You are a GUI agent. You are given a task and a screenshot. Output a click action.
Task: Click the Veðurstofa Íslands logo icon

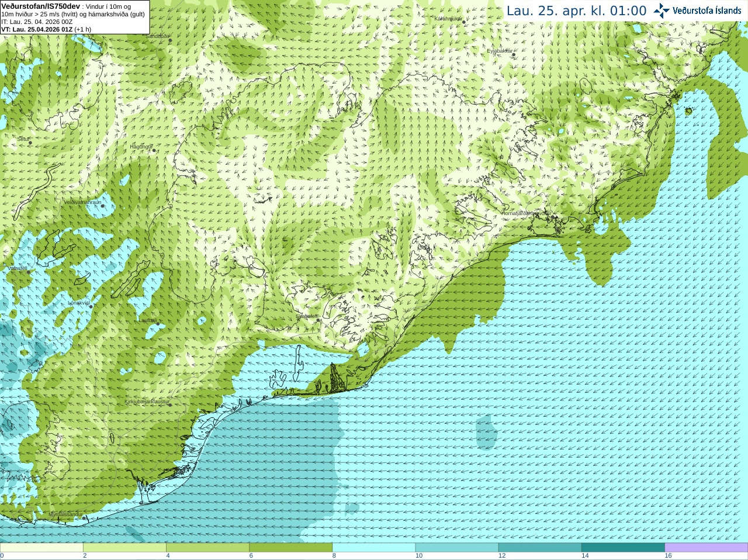pyautogui.click(x=661, y=11)
